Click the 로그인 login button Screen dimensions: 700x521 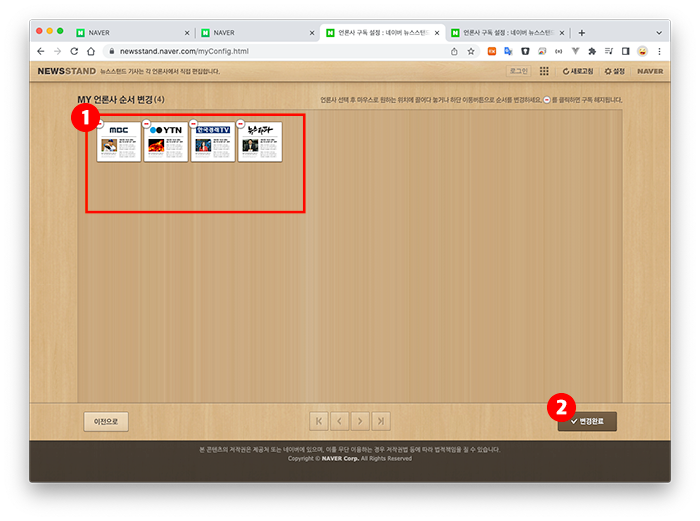(x=518, y=71)
